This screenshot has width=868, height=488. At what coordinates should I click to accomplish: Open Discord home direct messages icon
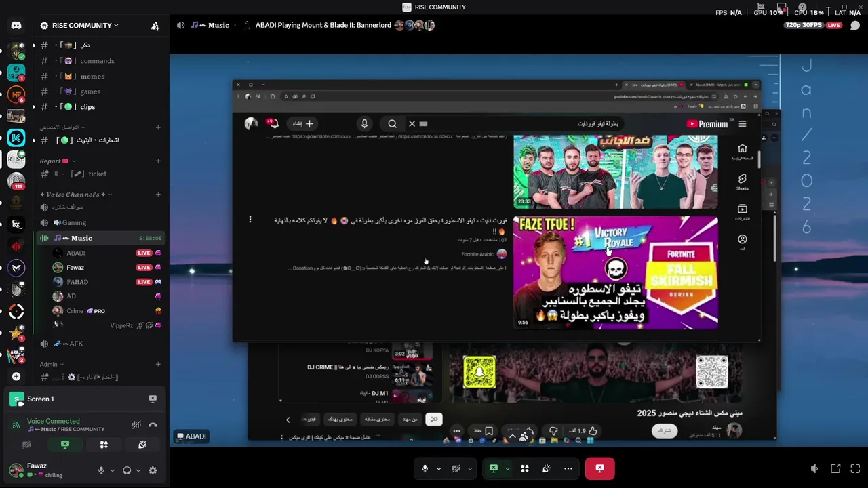16,25
